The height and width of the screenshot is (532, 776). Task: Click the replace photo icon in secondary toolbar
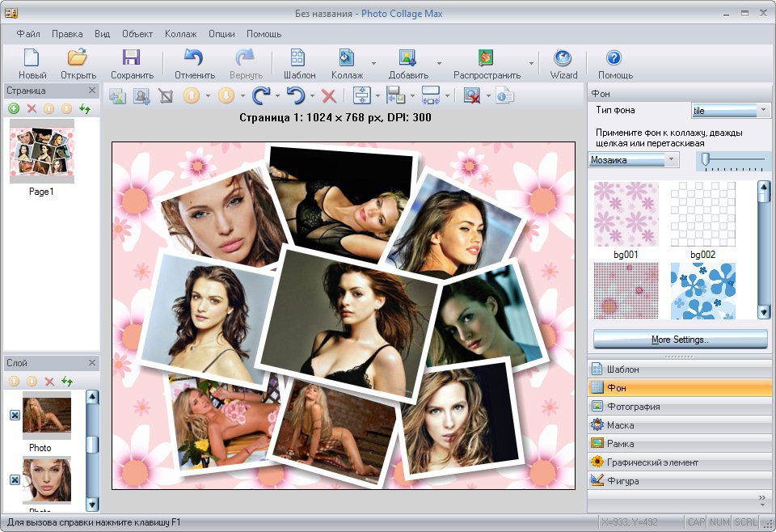(x=117, y=95)
